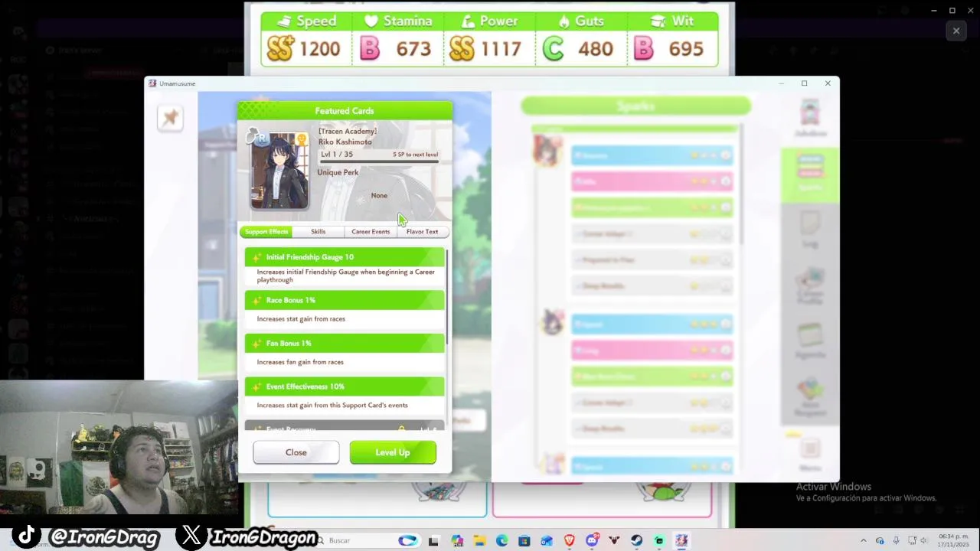This screenshot has height=551, width=980.
Task: Close the Featured Cards dialog
Action: point(296,452)
